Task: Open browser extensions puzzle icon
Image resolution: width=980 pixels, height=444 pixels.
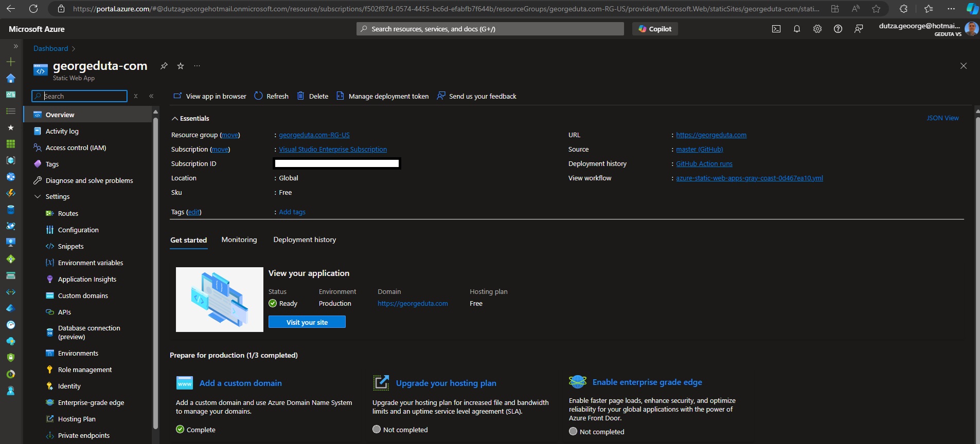Action: (903, 9)
